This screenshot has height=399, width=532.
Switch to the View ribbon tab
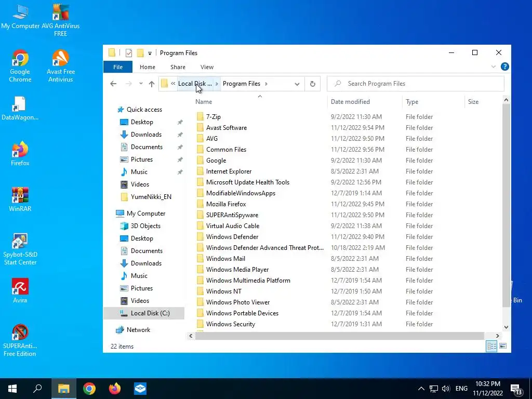[207, 67]
